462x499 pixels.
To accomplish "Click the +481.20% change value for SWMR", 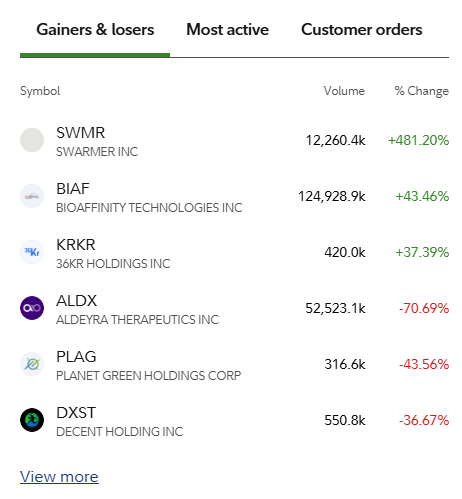I will point(418,140).
